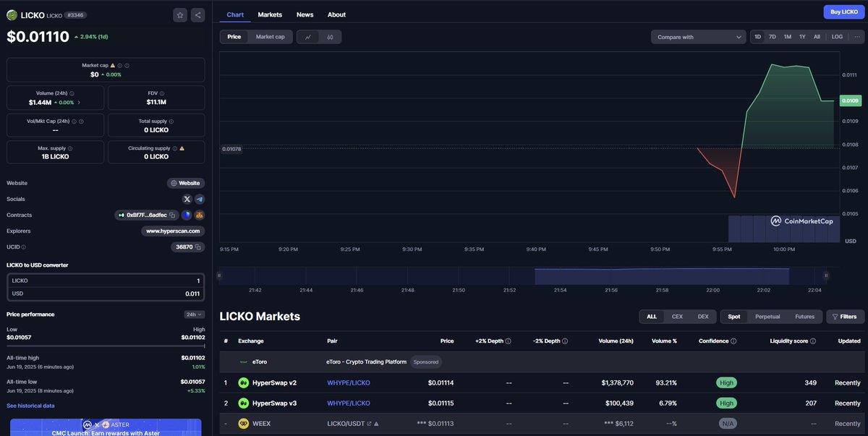The height and width of the screenshot is (436, 868).
Task: Open the markets Filters menu
Action: (x=845, y=317)
